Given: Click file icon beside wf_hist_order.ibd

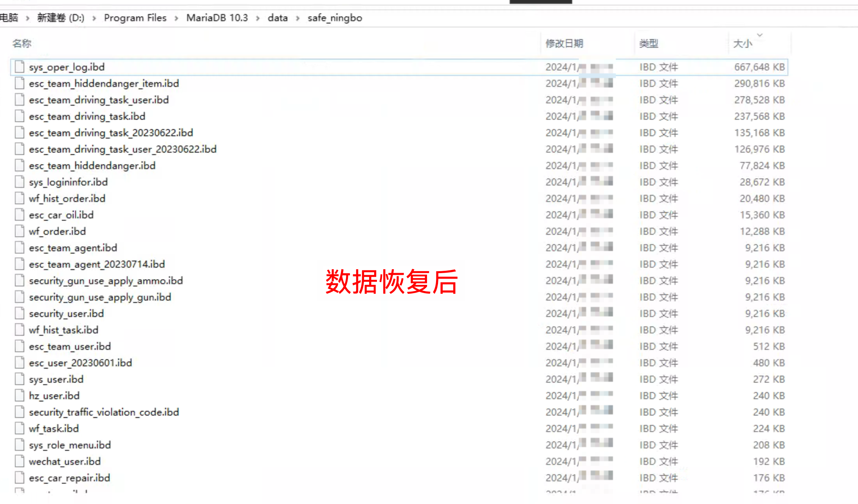Looking at the screenshot, I should tap(20, 198).
